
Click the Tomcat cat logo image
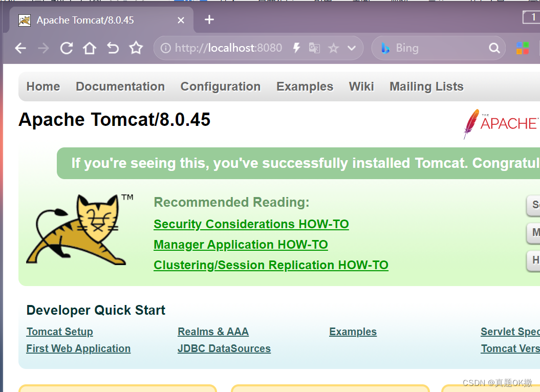(80, 230)
